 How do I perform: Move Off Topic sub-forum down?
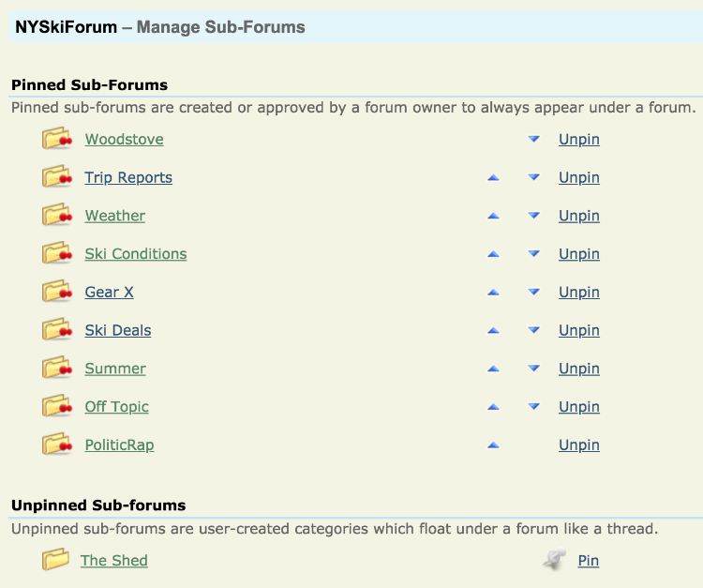pyautogui.click(x=533, y=407)
